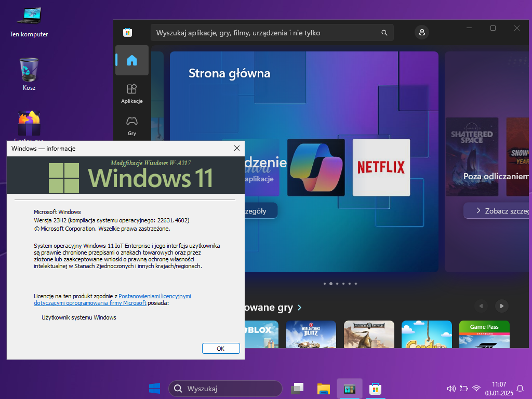
Task: Open the Game Pass Forza tile
Action: tap(484, 334)
